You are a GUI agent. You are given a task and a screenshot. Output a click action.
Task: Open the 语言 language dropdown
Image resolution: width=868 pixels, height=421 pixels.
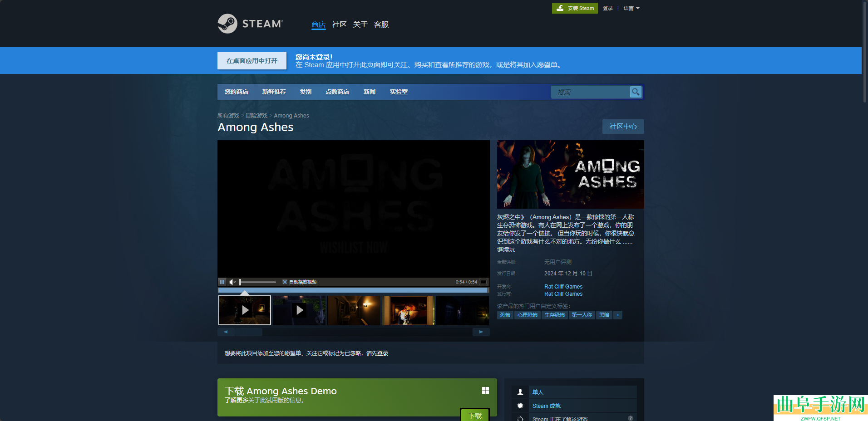point(631,8)
